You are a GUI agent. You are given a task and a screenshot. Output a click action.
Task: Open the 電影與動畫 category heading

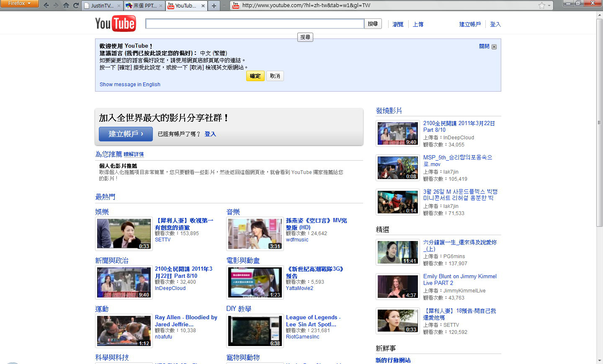pyautogui.click(x=243, y=261)
